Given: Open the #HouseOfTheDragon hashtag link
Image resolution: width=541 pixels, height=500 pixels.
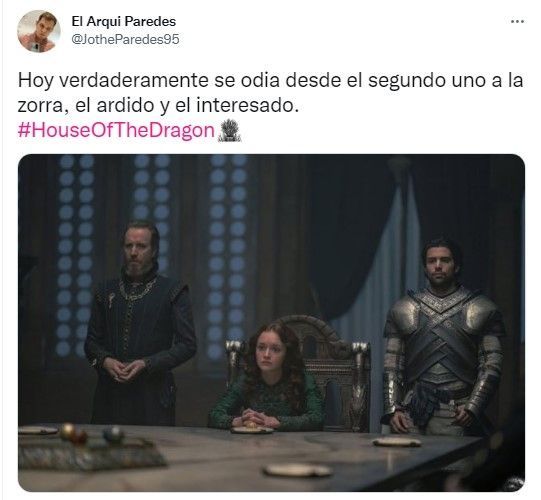Looking at the screenshot, I should (116, 130).
